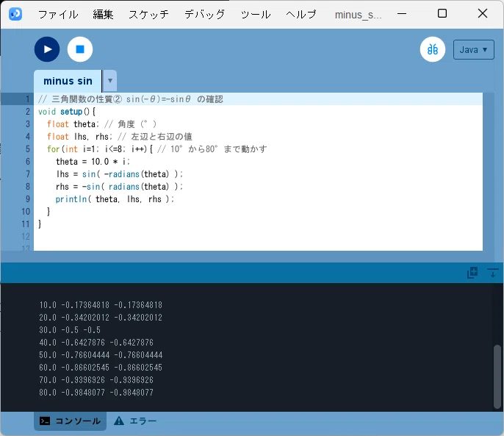Switch to the コンソール tab
Screen dimensions: 504x436
pyautogui.click(x=70, y=421)
